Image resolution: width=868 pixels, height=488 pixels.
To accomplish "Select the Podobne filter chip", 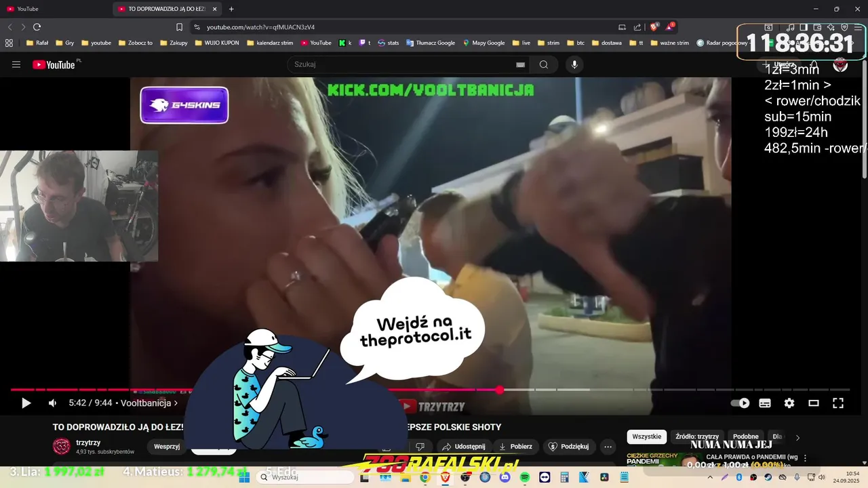I will pyautogui.click(x=746, y=437).
